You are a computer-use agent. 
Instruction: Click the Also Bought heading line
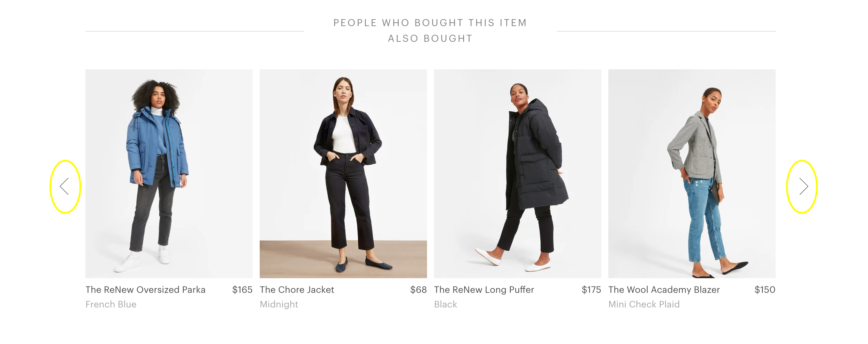[430, 38]
